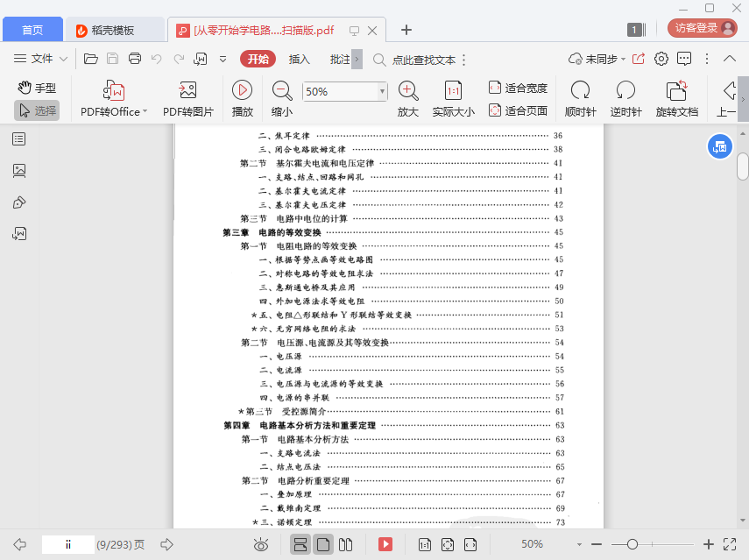Expand the 文件 menu chevron
The image size is (749, 560).
pyautogui.click(x=63, y=60)
